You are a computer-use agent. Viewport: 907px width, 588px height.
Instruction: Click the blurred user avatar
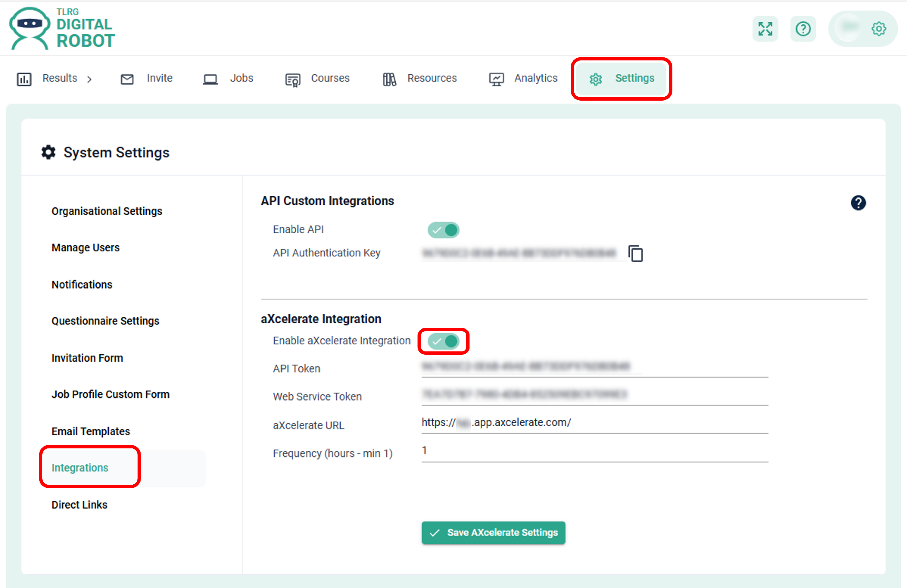(849, 28)
